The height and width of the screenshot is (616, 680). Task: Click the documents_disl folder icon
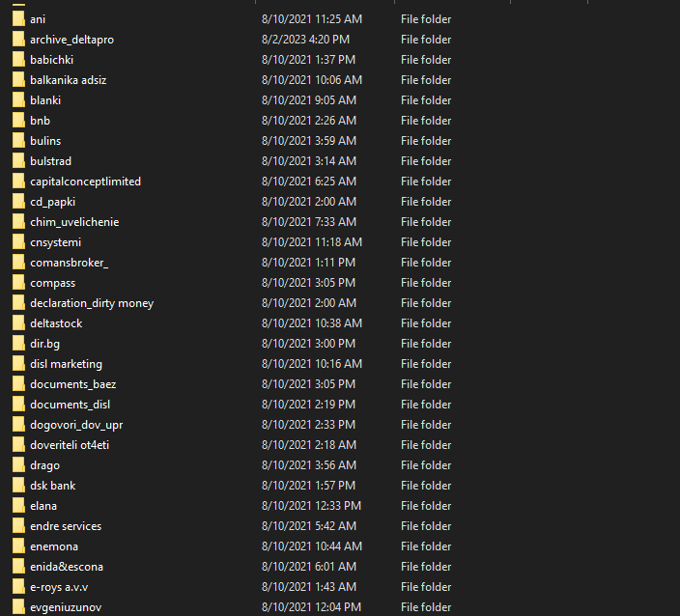tap(18, 405)
